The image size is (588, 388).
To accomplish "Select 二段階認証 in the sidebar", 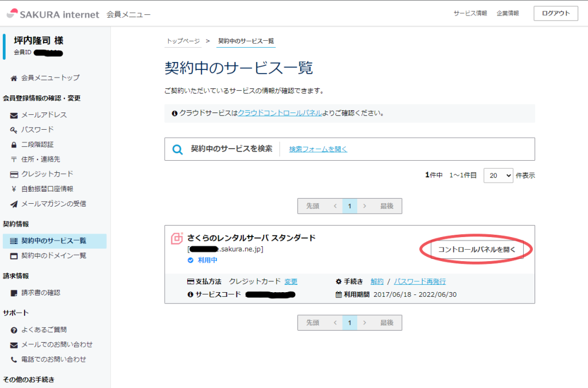I will (x=37, y=145).
